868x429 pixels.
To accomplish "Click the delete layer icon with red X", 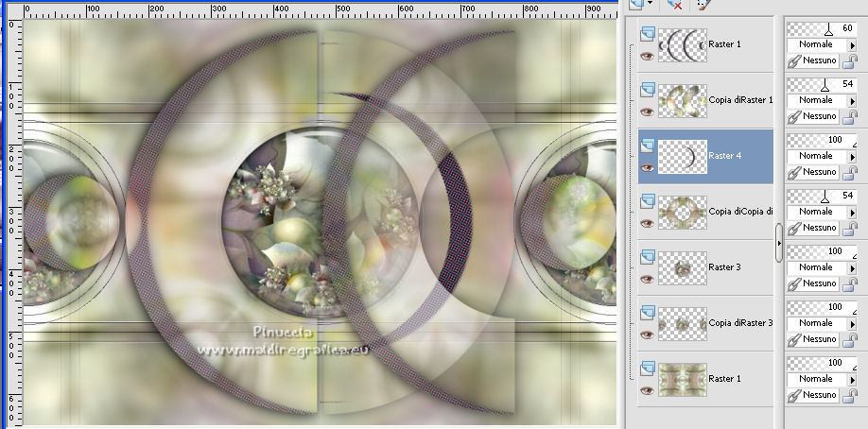I will pos(674,5).
